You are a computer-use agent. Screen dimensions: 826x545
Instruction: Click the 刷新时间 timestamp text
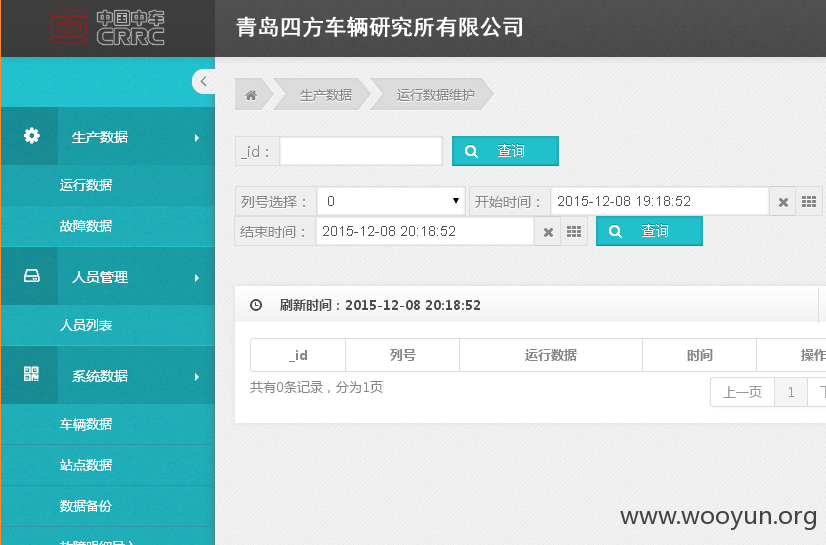380,305
